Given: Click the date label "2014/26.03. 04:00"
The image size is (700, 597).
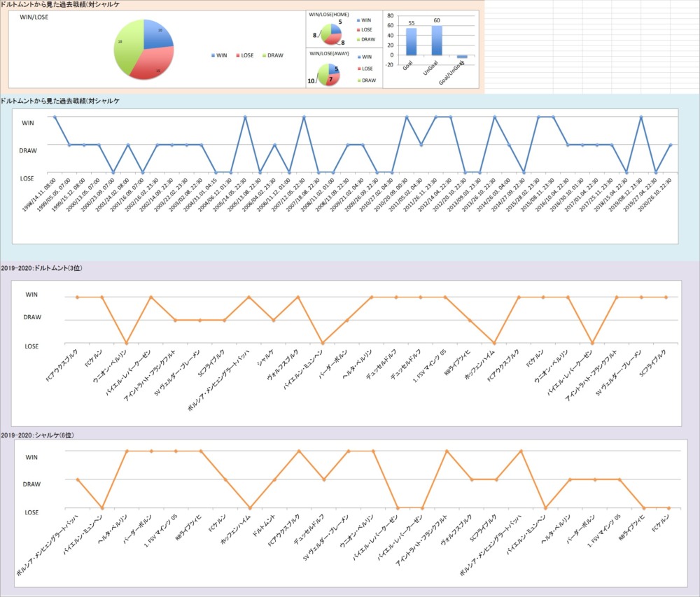Looking at the screenshot, I should [493, 195].
